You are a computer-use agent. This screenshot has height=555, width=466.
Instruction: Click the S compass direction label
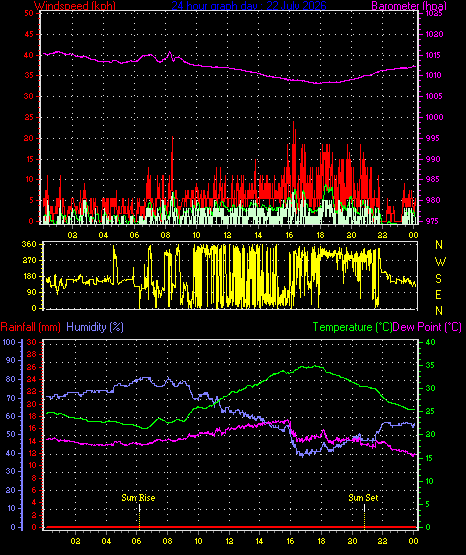pyautogui.click(x=438, y=279)
